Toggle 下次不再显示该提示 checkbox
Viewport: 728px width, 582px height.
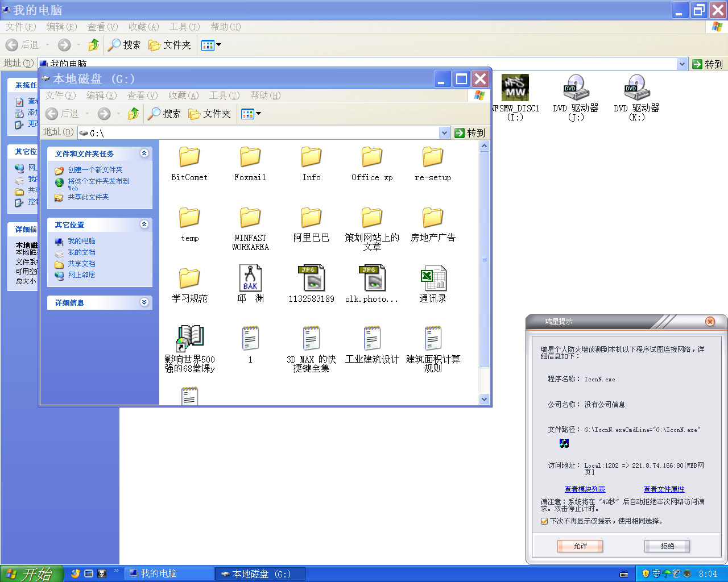(x=544, y=521)
